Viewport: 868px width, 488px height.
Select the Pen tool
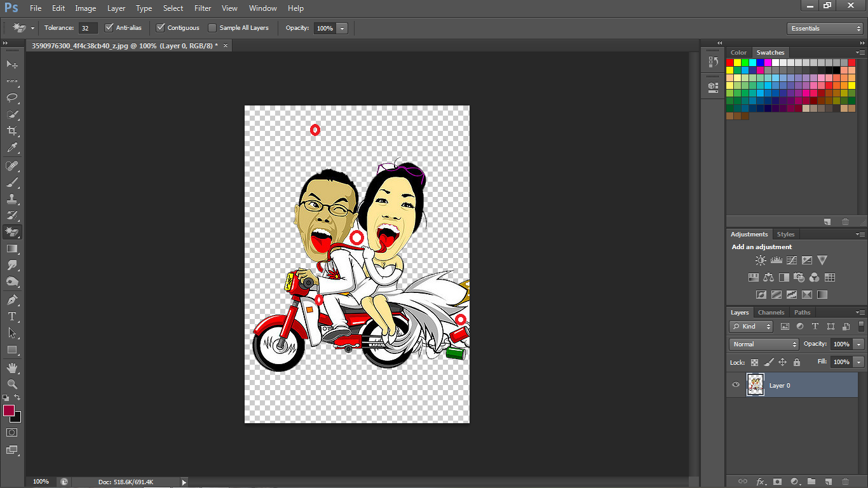tap(12, 299)
